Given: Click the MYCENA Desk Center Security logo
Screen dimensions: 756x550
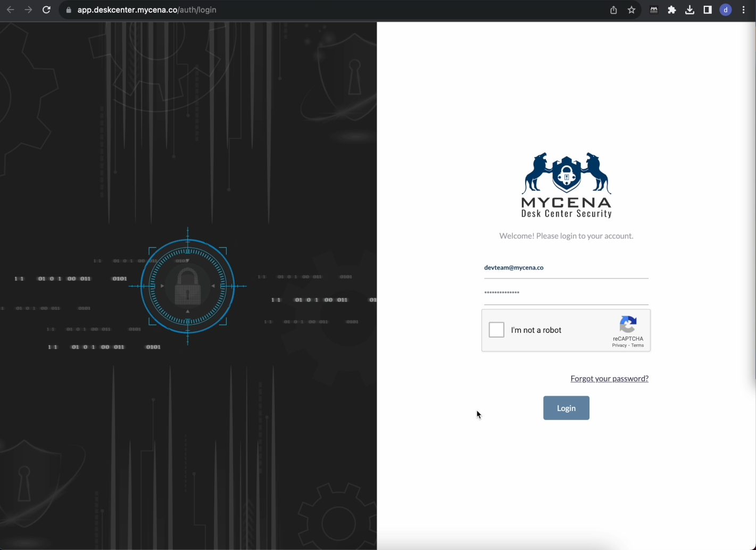Looking at the screenshot, I should tap(566, 185).
